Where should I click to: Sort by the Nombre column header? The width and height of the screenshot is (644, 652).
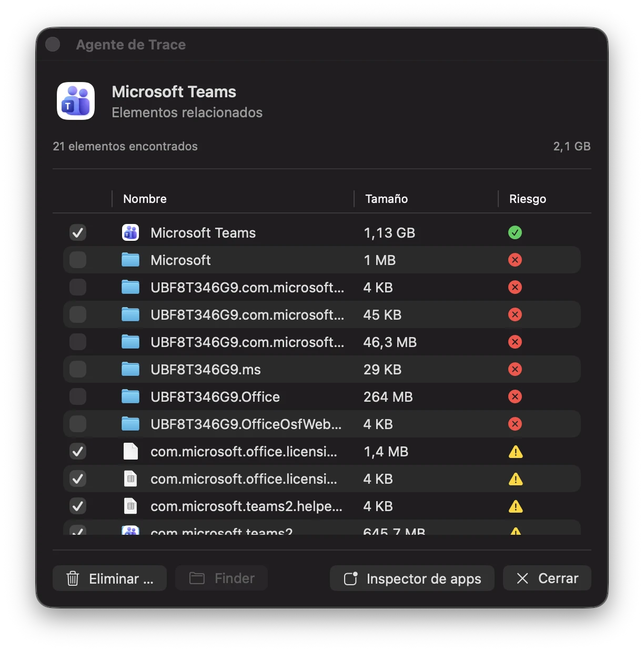click(145, 199)
